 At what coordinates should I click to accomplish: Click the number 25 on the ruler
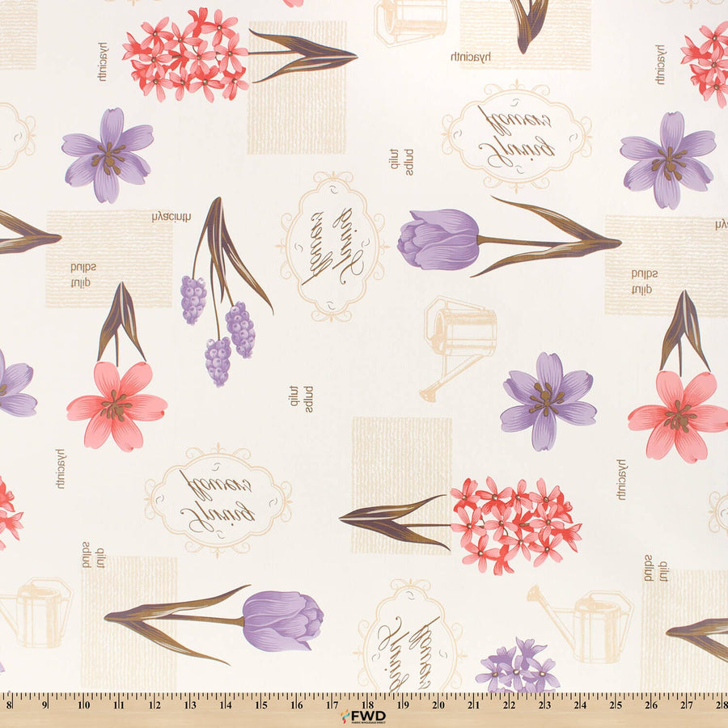616,704
